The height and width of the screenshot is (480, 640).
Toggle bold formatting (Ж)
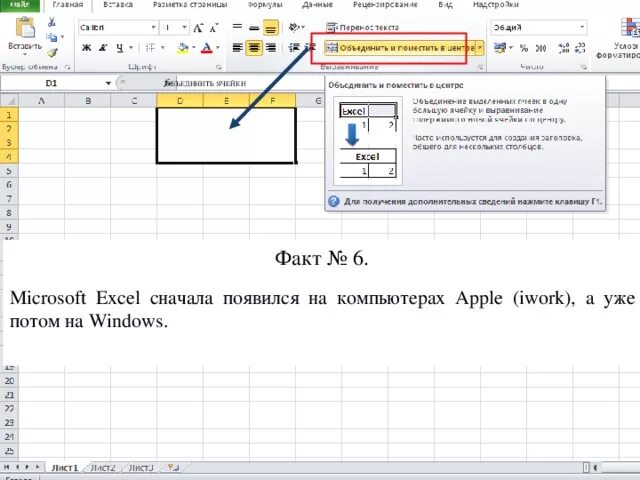click(x=86, y=48)
